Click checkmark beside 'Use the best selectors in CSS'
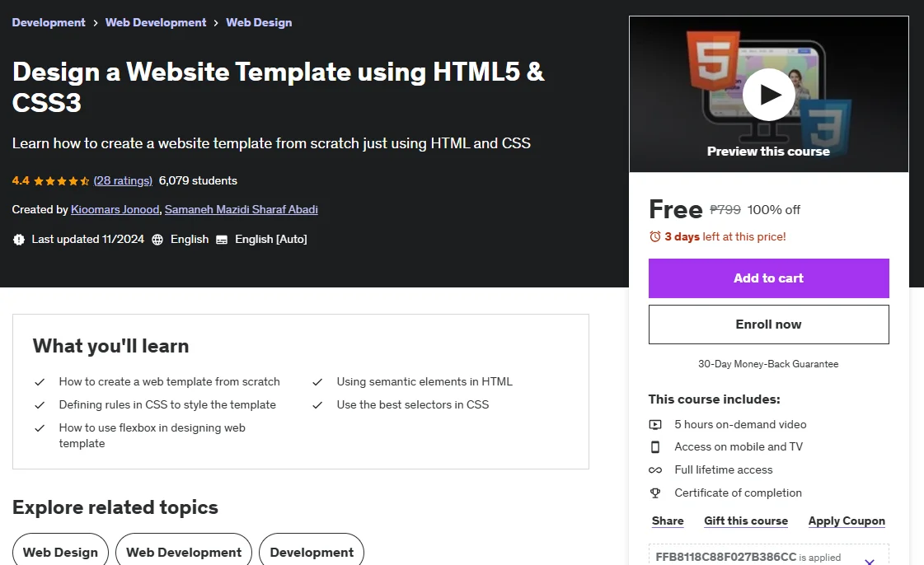This screenshot has width=924, height=565. 317,405
